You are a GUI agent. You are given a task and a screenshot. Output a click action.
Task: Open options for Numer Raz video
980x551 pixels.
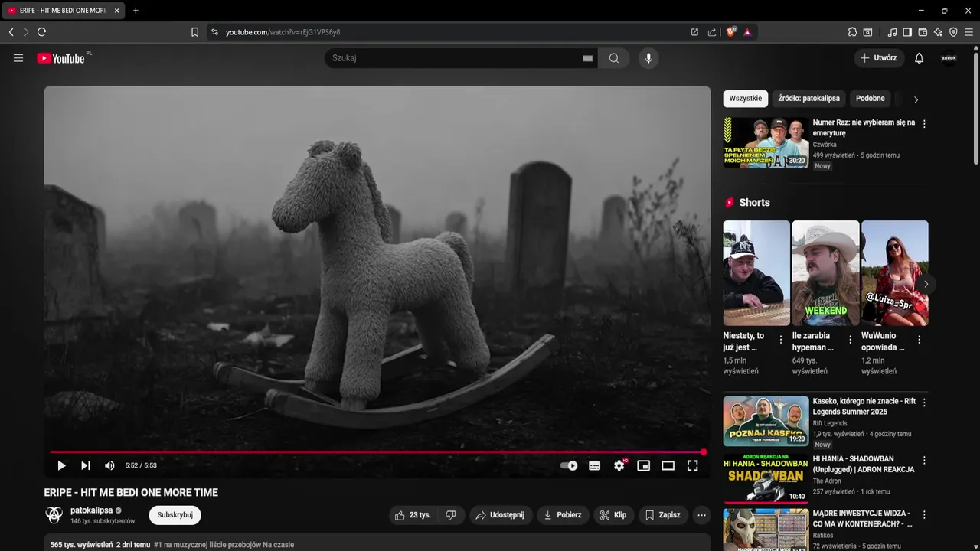point(924,123)
